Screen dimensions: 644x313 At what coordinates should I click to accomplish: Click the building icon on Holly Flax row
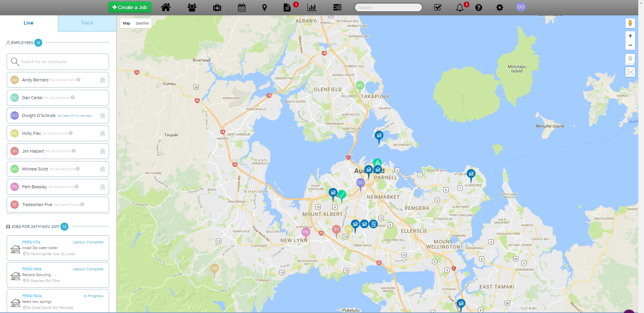coord(103,133)
